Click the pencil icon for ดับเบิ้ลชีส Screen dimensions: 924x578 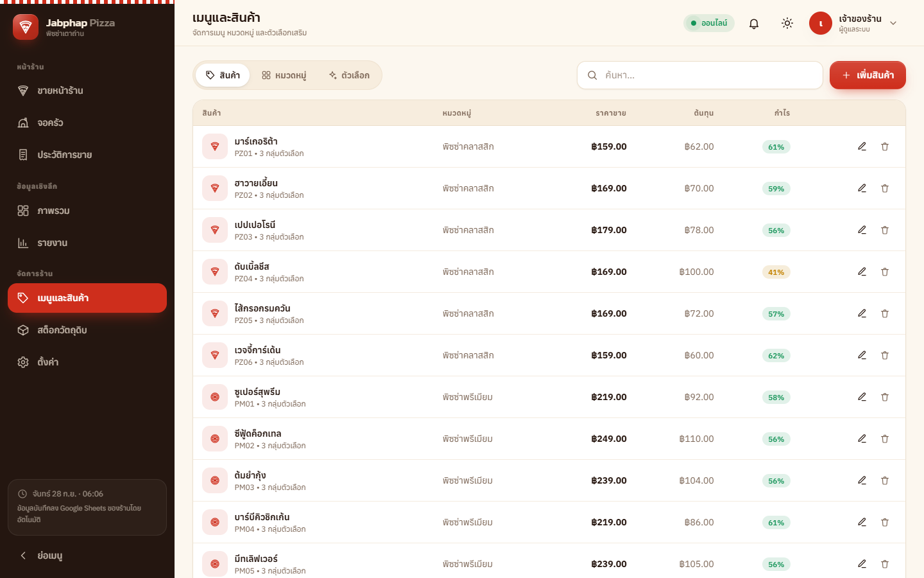862,272
